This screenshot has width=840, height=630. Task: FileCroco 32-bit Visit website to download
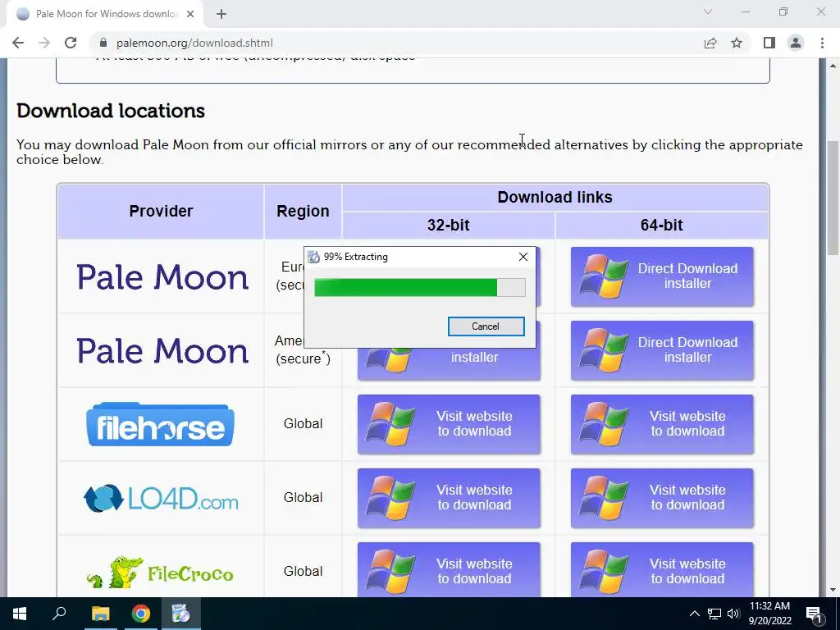pyautogui.click(x=449, y=569)
